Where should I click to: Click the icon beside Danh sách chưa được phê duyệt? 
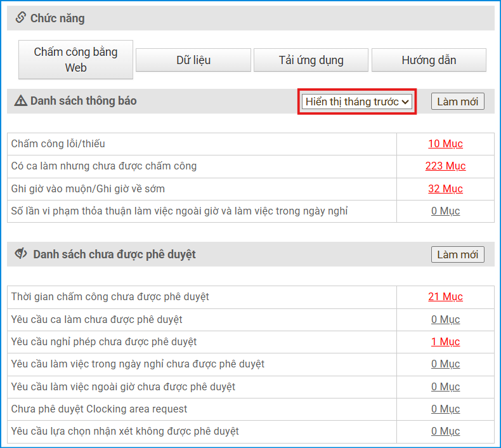pyautogui.click(x=21, y=254)
